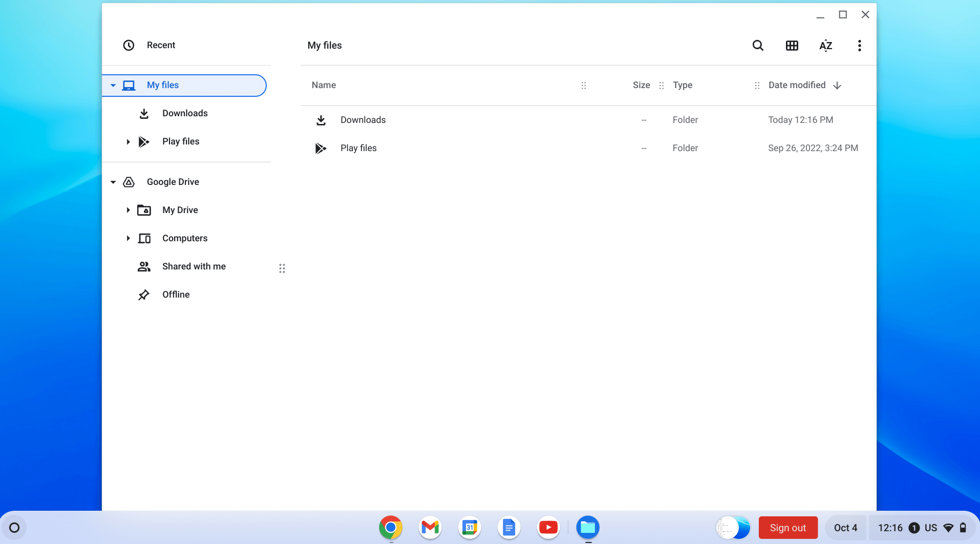Open Google Calendar from the shelf

coord(470,528)
